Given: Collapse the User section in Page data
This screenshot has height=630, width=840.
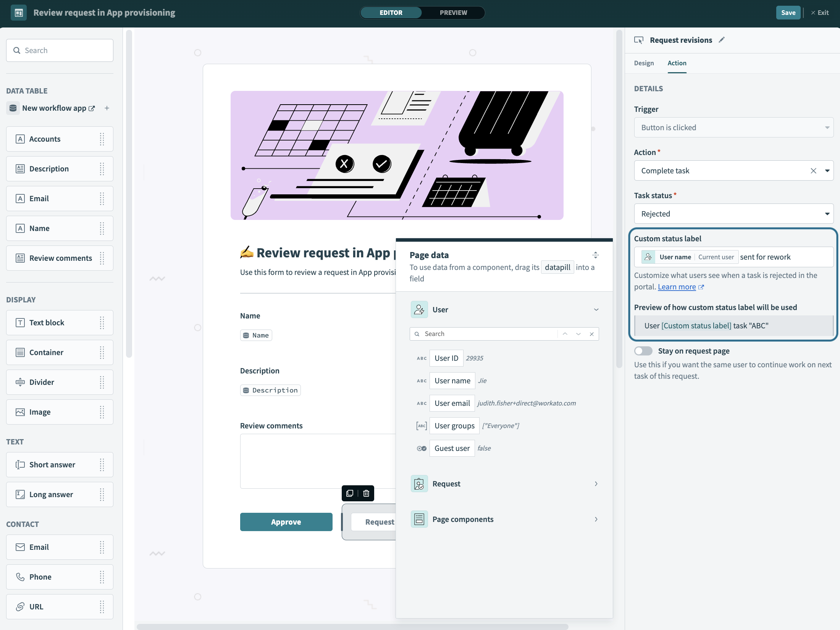Looking at the screenshot, I should tap(596, 310).
